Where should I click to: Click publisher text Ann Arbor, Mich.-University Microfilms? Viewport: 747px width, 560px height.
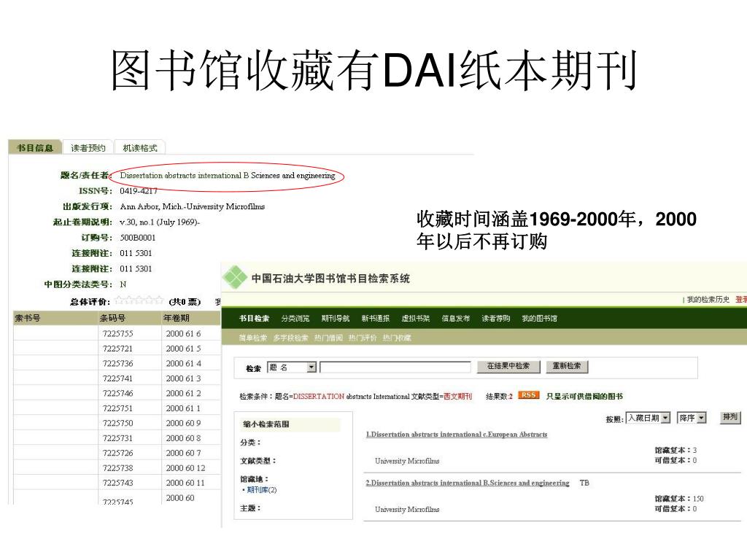click(x=193, y=206)
